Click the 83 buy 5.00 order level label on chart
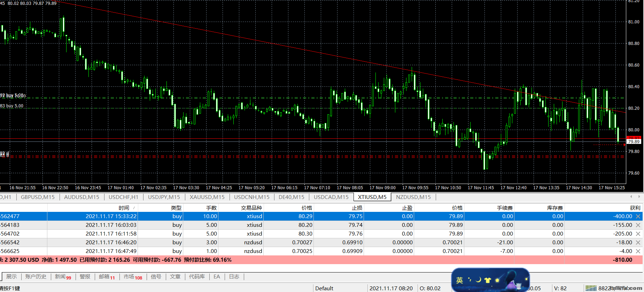 (12, 106)
